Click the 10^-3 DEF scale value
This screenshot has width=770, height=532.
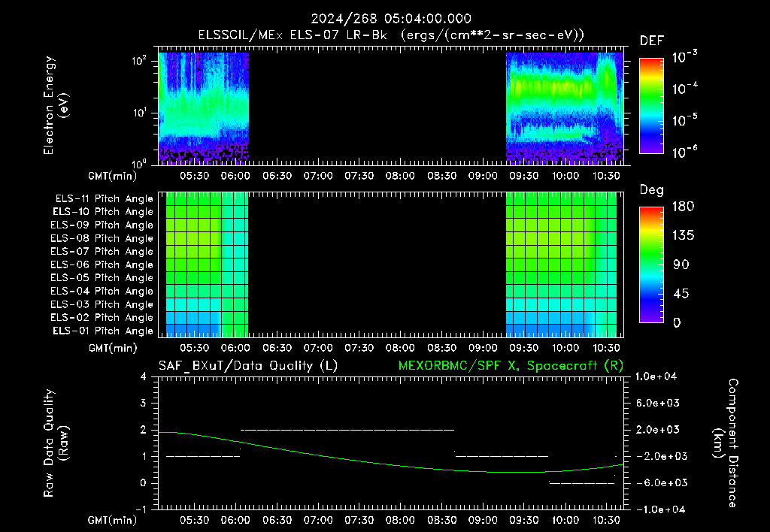click(x=684, y=56)
